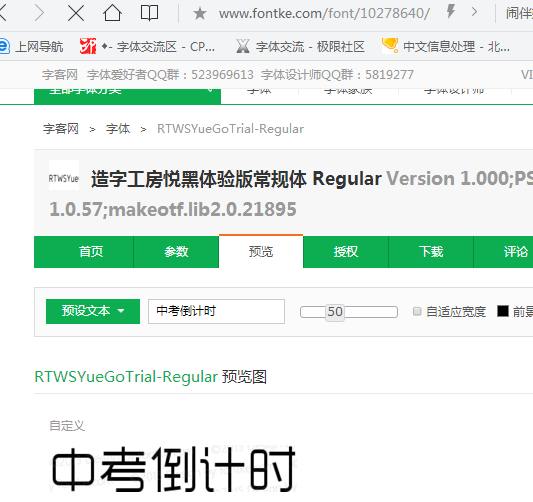Bookmark the page with the star icon
Image resolution: width=533 pixels, height=502 pixels.
200,14
